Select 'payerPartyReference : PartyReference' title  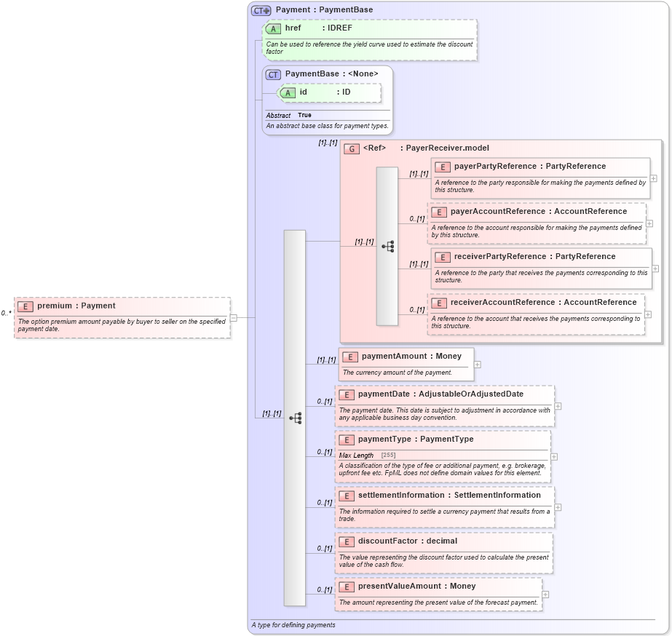tap(530, 166)
